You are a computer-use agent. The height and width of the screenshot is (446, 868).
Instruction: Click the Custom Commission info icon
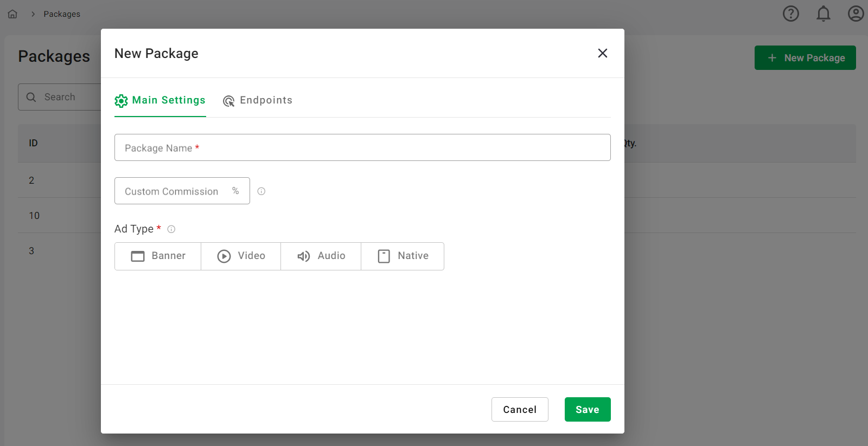[261, 191]
